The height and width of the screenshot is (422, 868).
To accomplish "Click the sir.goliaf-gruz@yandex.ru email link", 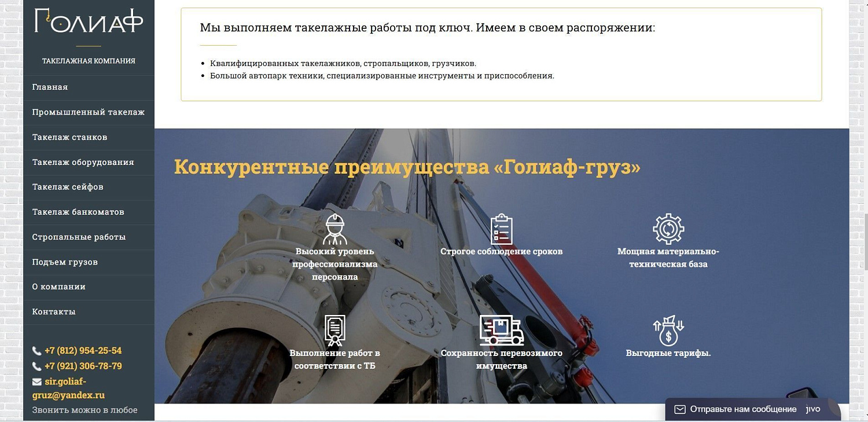I will pos(68,388).
